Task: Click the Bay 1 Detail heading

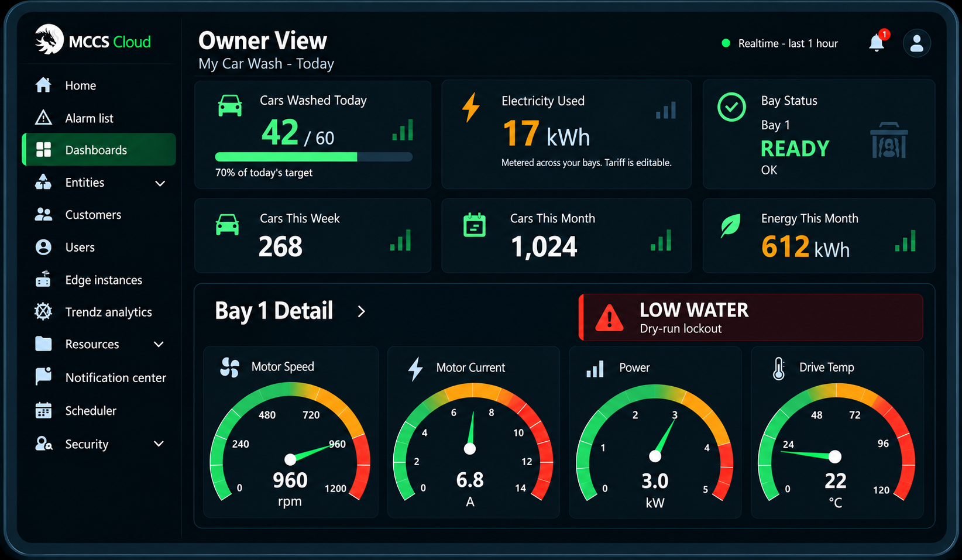Action: pos(274,311)
